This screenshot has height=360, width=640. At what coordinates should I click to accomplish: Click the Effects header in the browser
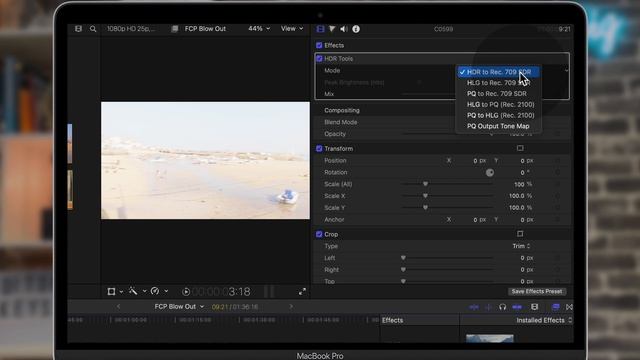click(x=393, y=320)
